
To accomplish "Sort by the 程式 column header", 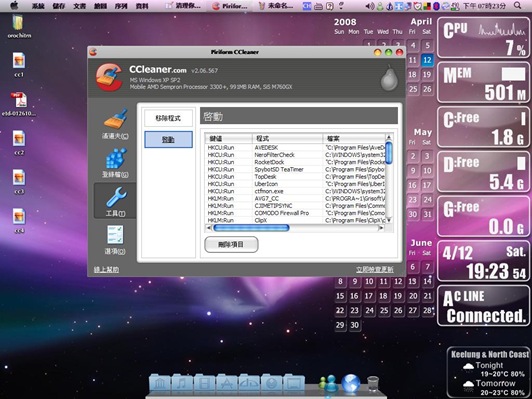I will (x=287, y=138).
